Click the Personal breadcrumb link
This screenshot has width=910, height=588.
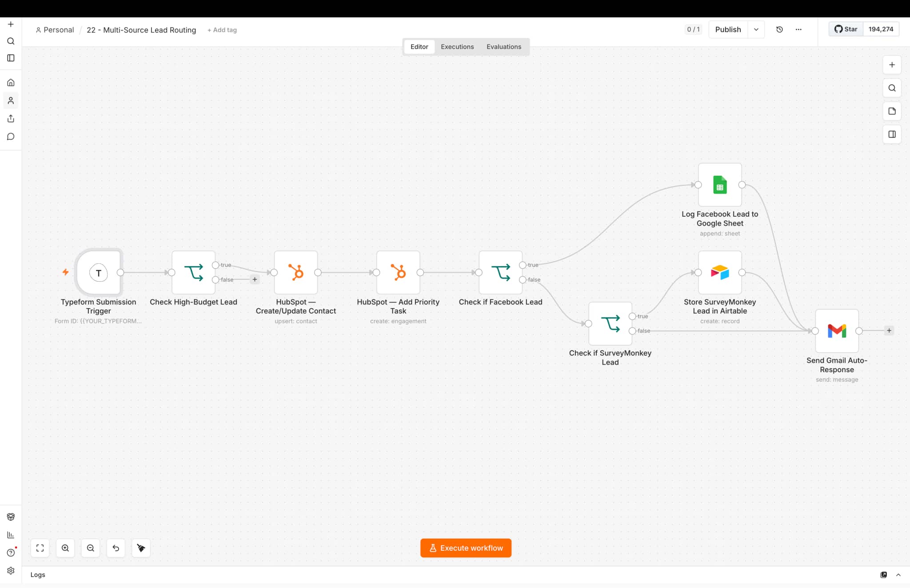click(55, 30)
